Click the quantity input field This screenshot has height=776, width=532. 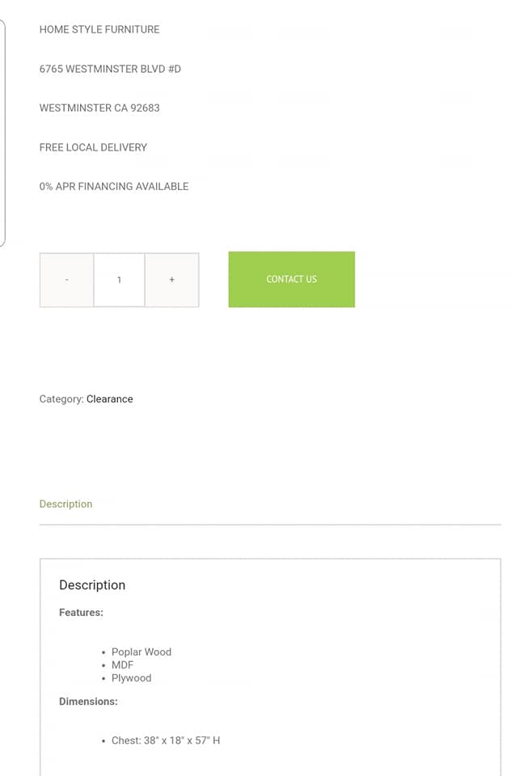119,280
